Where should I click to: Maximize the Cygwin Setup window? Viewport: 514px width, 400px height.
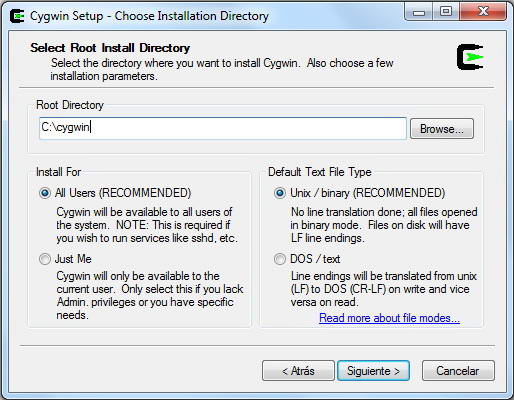tap(446, 12)
